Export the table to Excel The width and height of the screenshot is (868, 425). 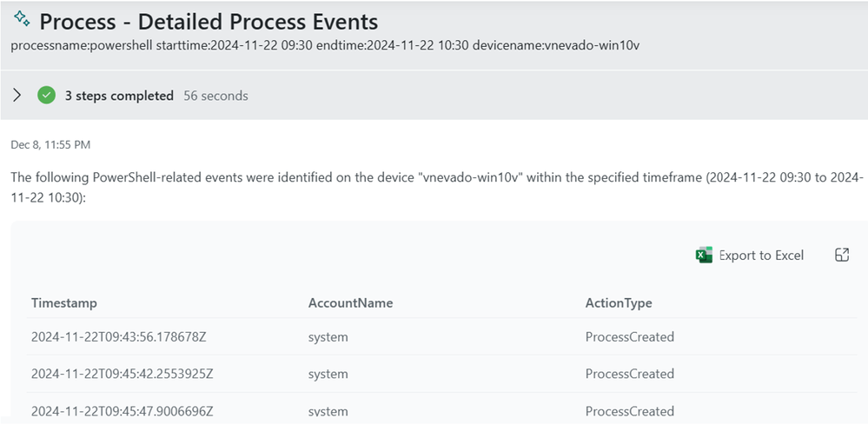coord(750,256)
